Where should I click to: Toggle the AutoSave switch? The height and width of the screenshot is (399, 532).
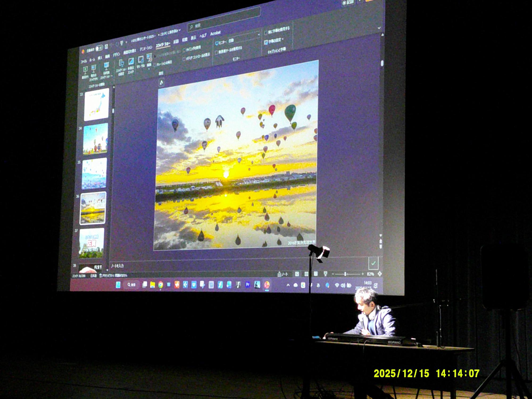99,48
